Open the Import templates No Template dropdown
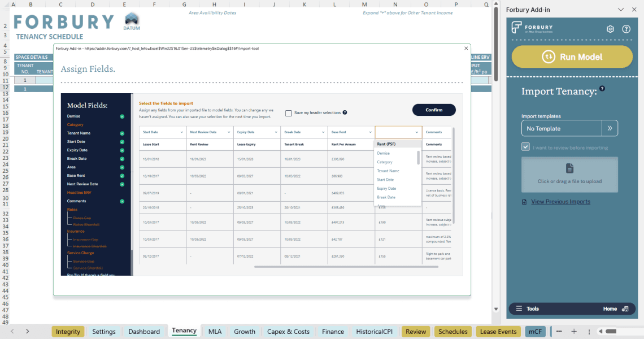Image resolution: width=644 pixels, height=339 pixels. 562,128
